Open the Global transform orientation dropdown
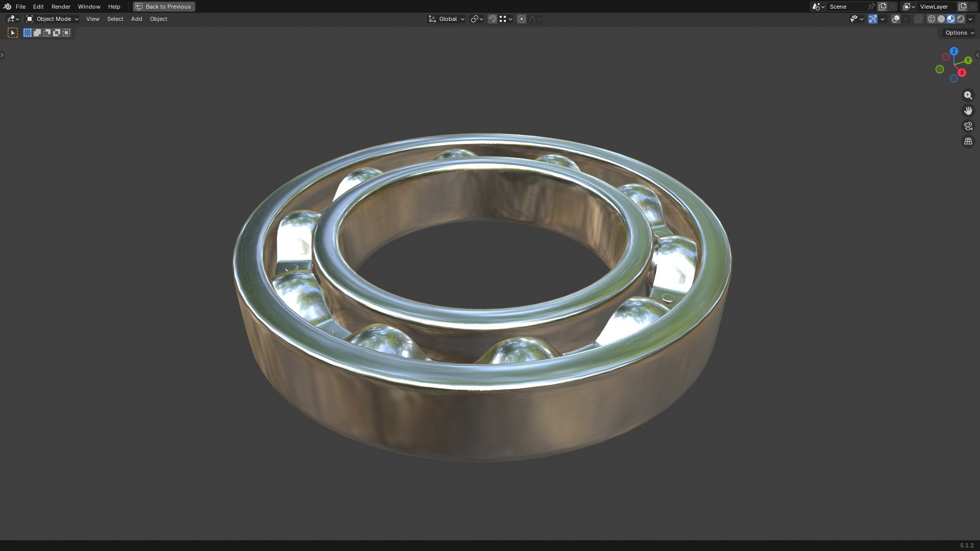This screenshot has height=551, width=980. (x=446, y=19)
